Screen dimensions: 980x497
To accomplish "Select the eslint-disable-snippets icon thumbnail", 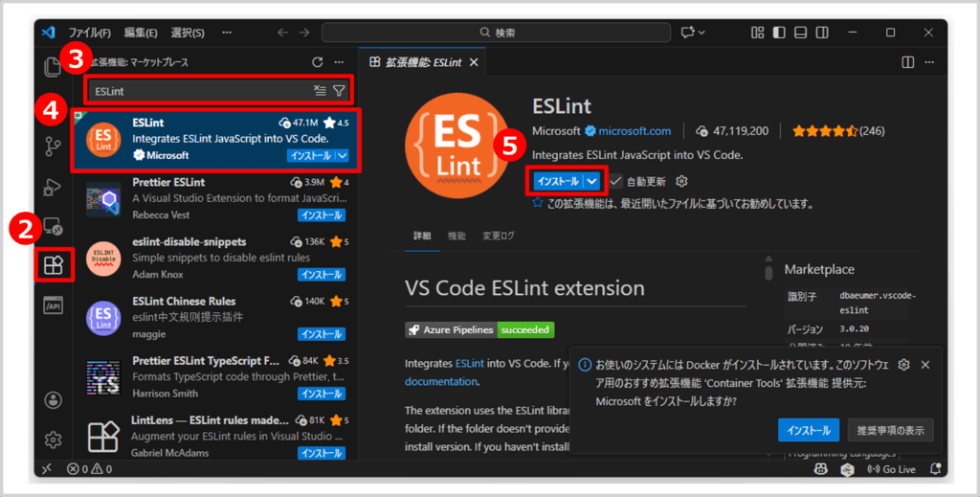I will click(103, 259).
